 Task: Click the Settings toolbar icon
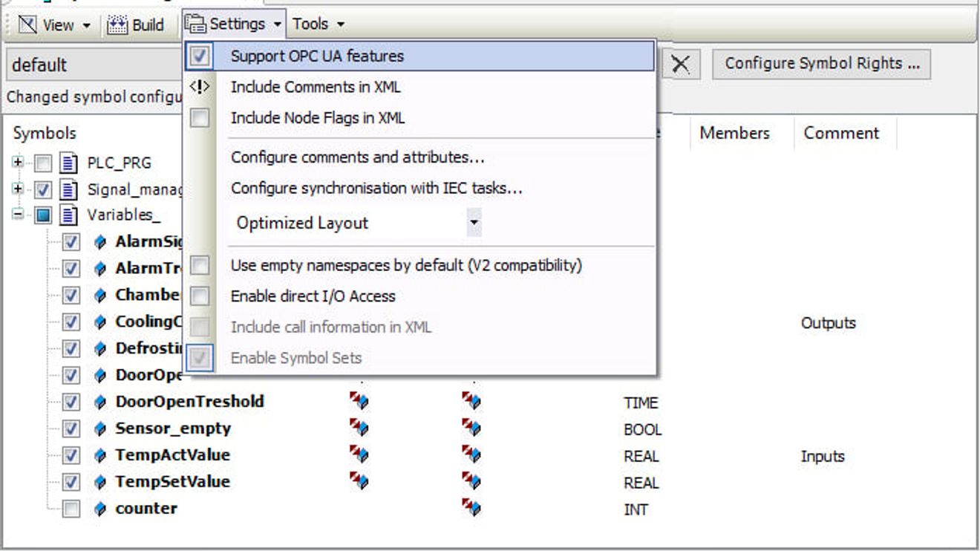tap(195, 24)
